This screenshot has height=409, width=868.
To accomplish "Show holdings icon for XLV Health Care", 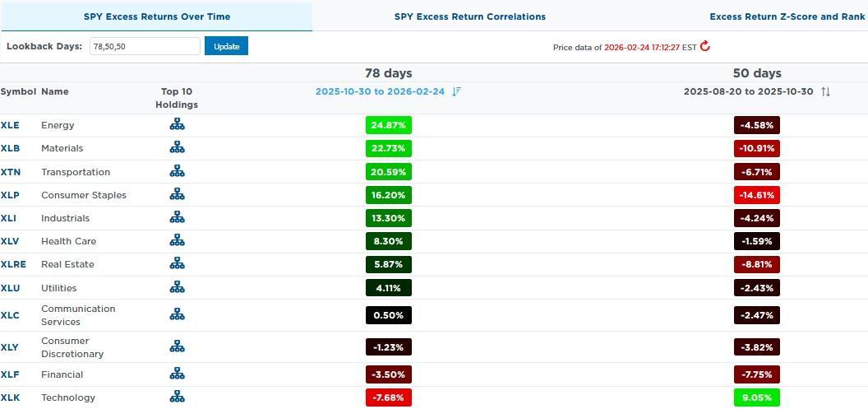I will pos(177,241).
